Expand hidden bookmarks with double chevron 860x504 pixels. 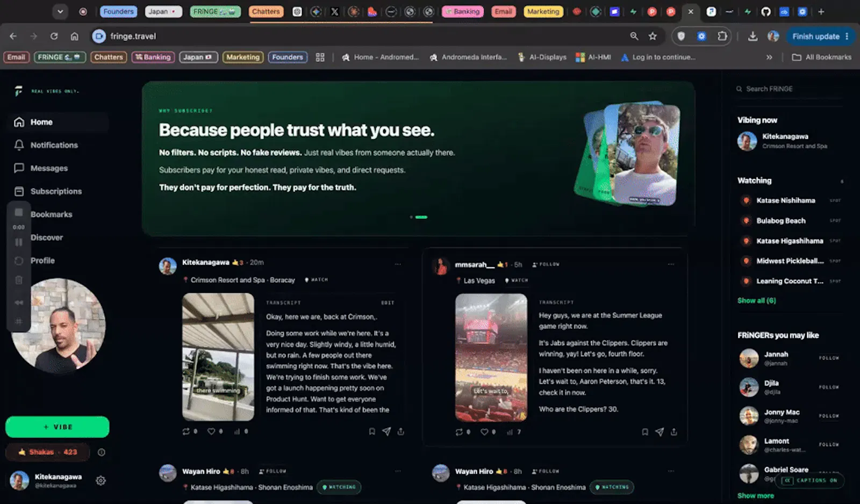pyautogui.click(x=769, y=57)
